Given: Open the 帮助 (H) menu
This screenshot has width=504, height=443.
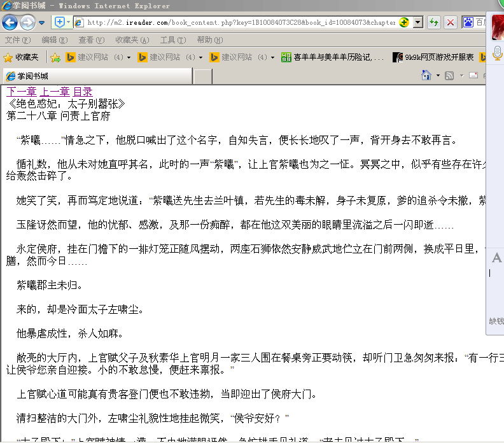Looking at the screenshot, I should pyautogui.click(x=210, y=40).
